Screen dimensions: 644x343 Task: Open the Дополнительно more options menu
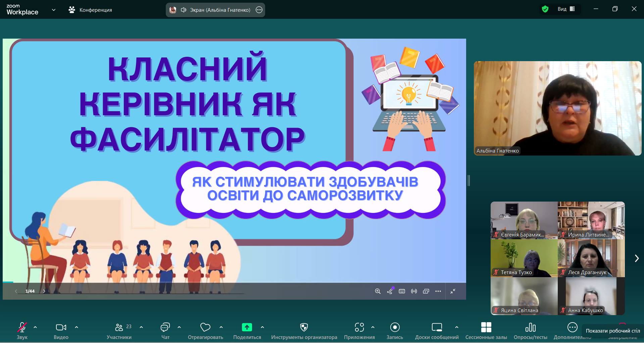click(573, 331)
